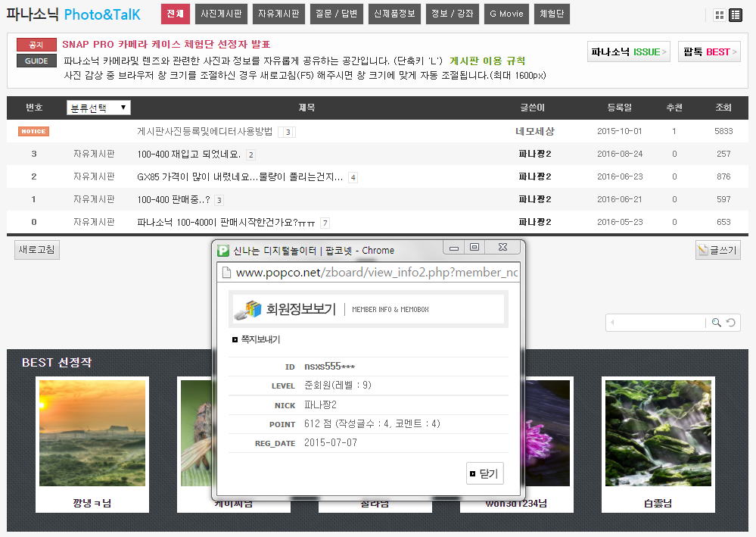Click comment count 7 on the 판매시작 post
756x537 pixels.
pos(325,223)
